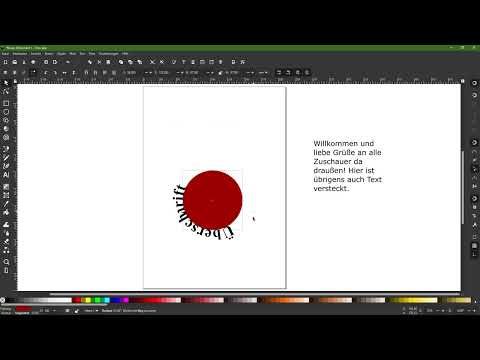Open the Ansicht menu
Image resolution: width=480 pixels, height=360 pixels.
pyautogui.click(x=36, y=53)
